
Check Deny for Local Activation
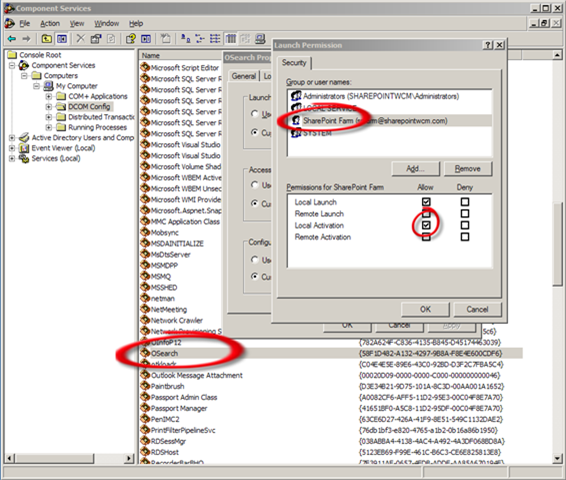[x=465, y=225]
